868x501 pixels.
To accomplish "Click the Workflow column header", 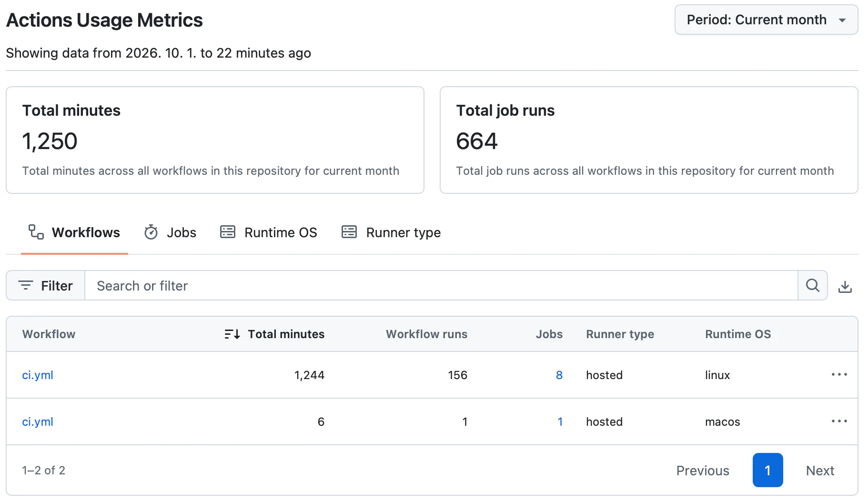I will coord(49,334).
